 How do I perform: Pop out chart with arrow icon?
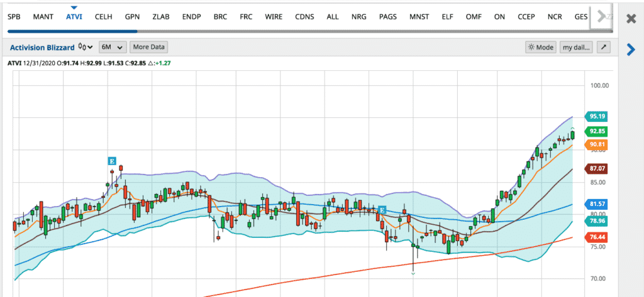click(x=602, y=47)
